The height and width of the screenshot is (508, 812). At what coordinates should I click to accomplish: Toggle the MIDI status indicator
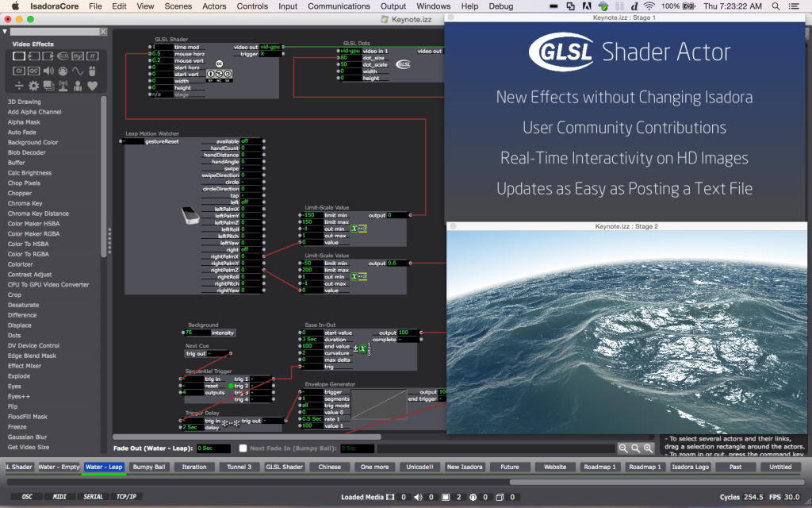click(x=59, y=497)
